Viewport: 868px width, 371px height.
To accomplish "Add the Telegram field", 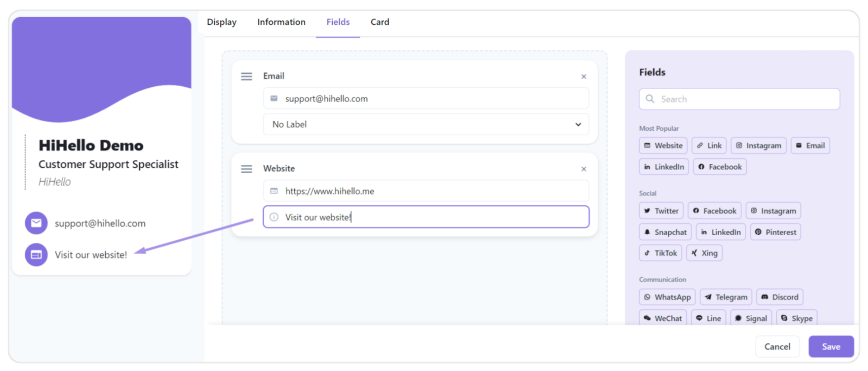I will tap(726, 297).
